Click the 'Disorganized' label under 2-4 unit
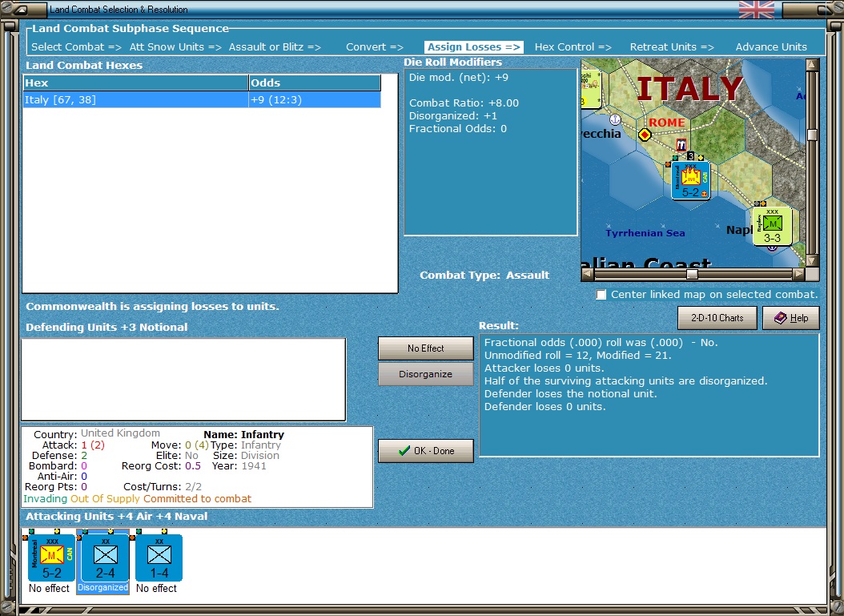The height and width of the screenshot is (616, 844). click(102, 587)
